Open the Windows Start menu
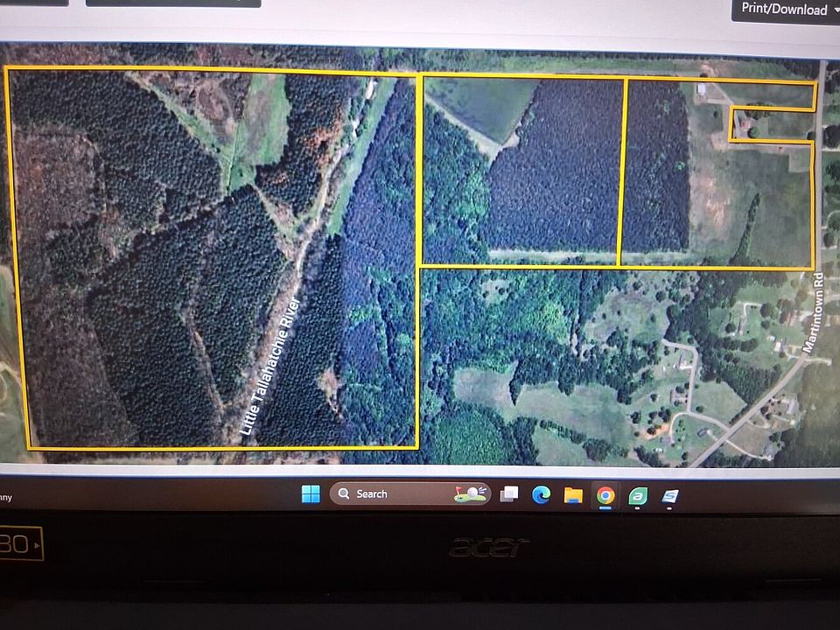Image resolution: width=840 pixels, height=630 pixels. 311,494
